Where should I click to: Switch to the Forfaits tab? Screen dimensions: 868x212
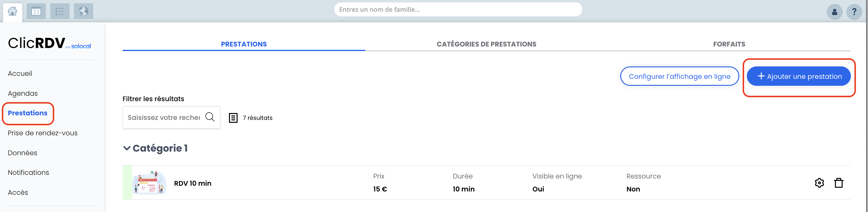click(729, 44)
